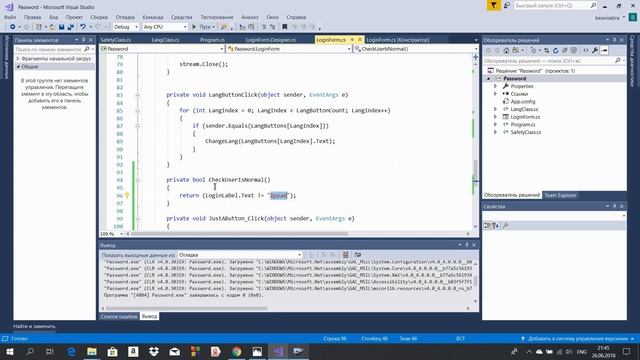The width and height of the screenshot is (640, 360).
Task: Close the LoginForm.cs tab
Action: [x=360, y=40]
